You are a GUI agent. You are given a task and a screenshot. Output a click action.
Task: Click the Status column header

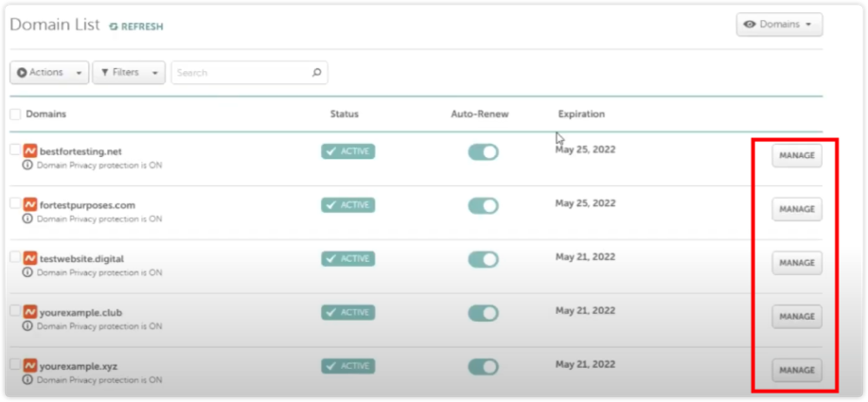point(345,114)
